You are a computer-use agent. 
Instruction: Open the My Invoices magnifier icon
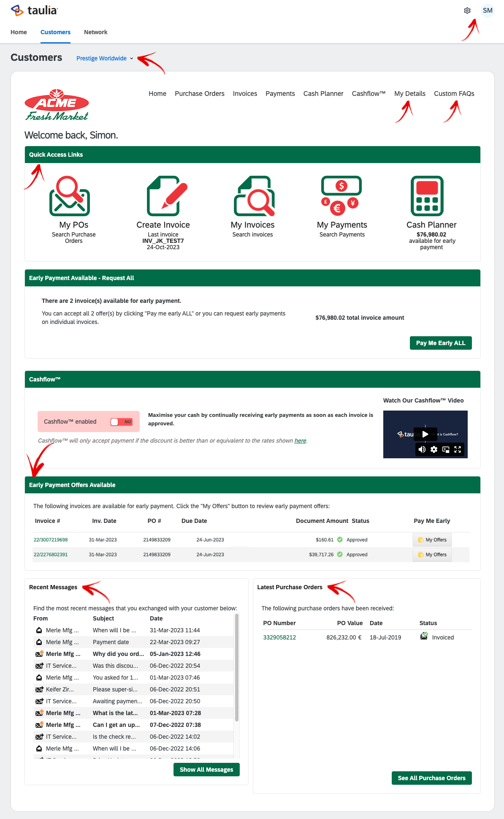254,196
